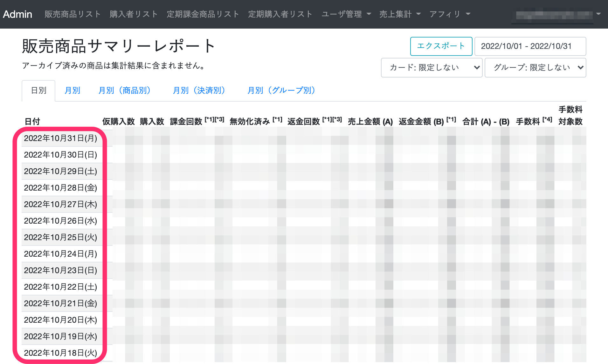Select the 日別 tab
This screenshot has width=608, height=364.
point(38,91)
